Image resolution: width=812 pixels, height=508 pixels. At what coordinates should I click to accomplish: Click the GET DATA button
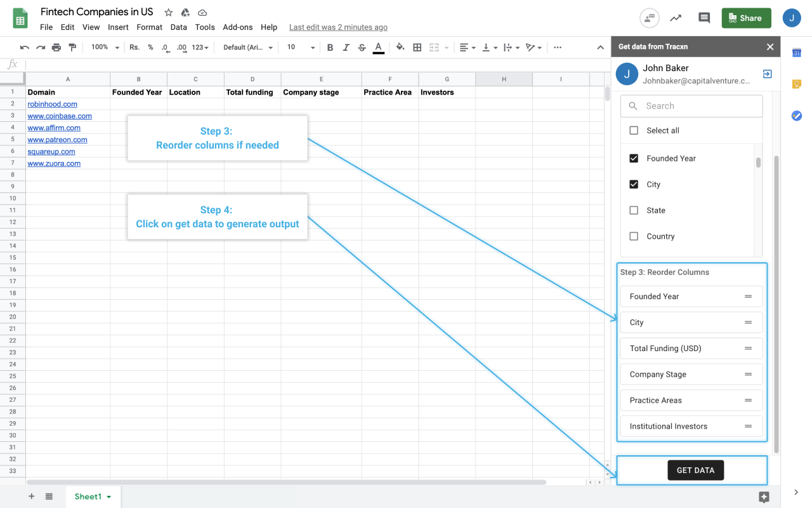pyautogui.click(x=696, y=471)
